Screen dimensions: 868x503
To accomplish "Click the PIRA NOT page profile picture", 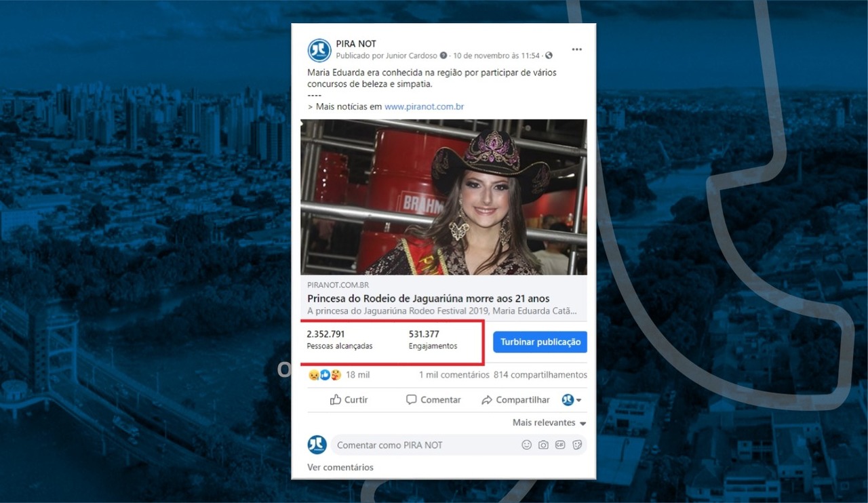I will tap(319, 50).
